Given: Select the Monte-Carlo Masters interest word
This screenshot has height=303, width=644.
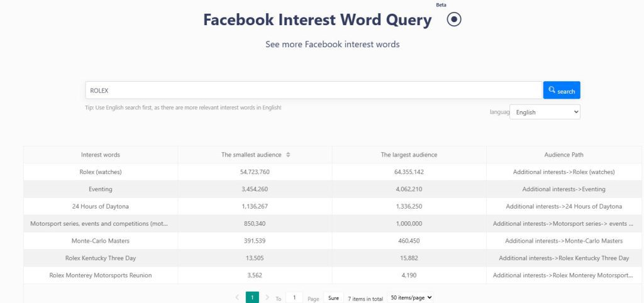Looking at the screenshot, I should 101,241.
